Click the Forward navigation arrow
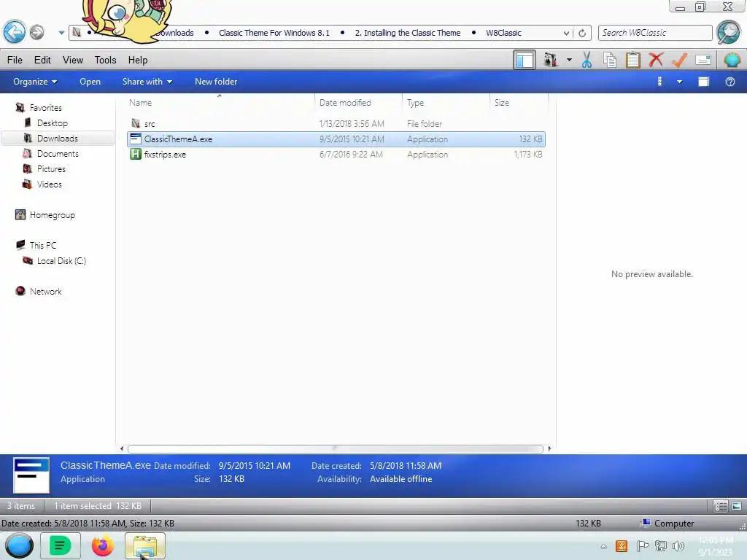This screenshot has width=747, height=560. (36, 32)
